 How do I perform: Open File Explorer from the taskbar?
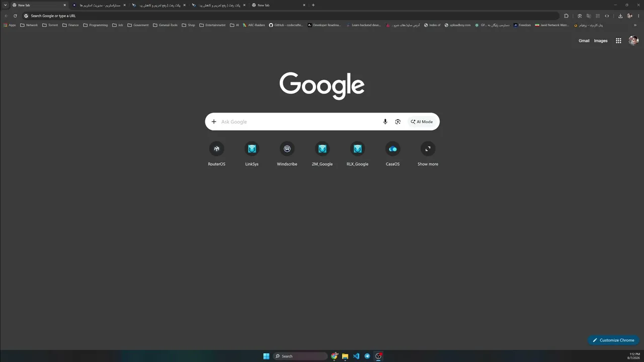pyautogui.click(x=345, y=356)
